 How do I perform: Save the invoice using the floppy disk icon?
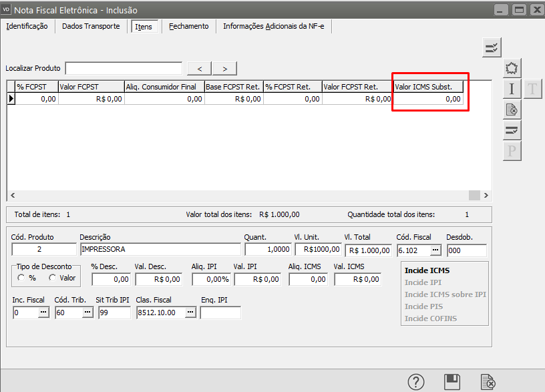click(x=452, y=382)
